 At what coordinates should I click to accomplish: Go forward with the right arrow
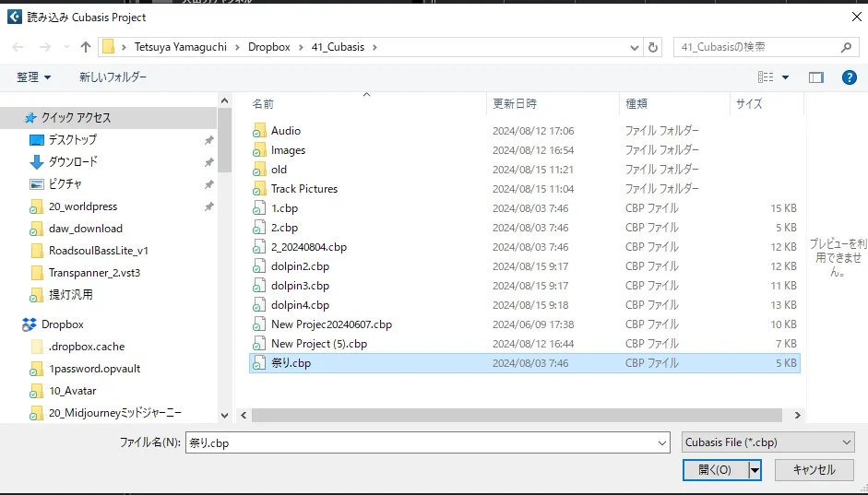[x=45, y=47]
